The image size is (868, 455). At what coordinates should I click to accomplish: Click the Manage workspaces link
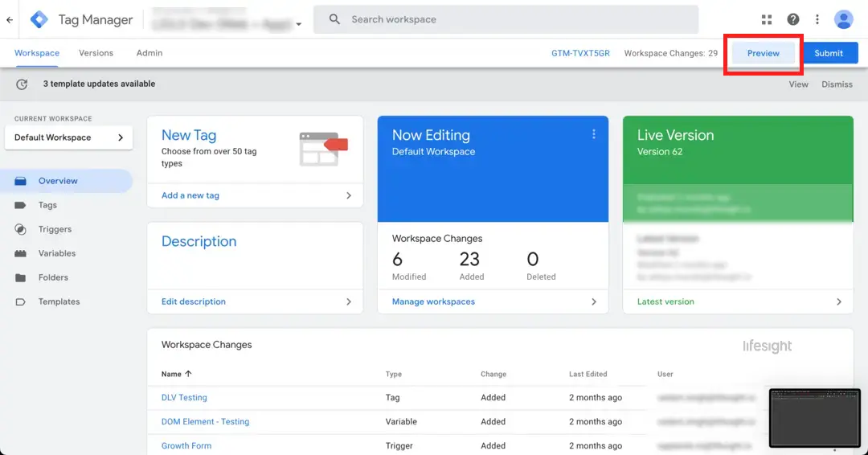coord(433,301)
